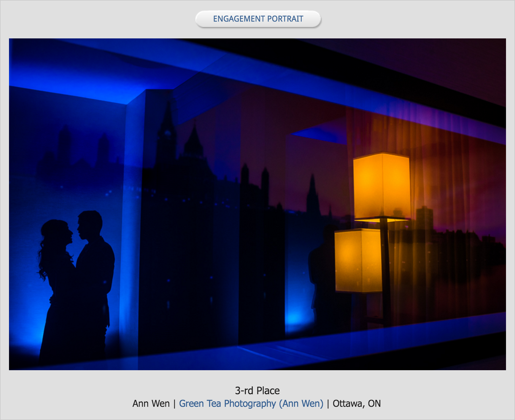The width and height of the screenshot is (515, 420).
Task: Open the Green Tea Photography (Ann Wen) link
Action: tap(251, 403)
